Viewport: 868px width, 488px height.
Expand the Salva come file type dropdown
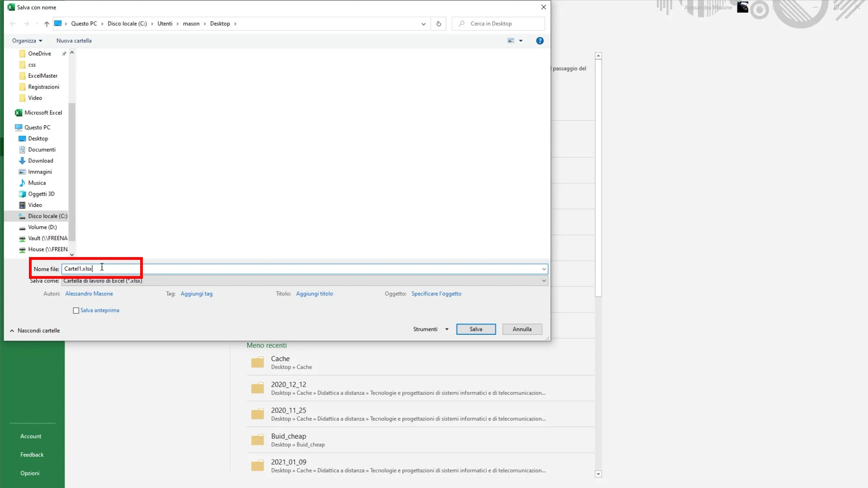(x=544, y=281)
